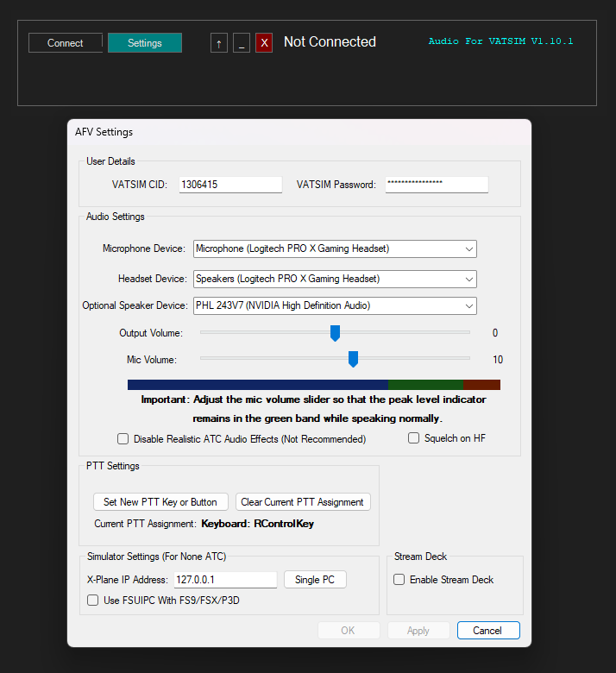Click Set New PTT Key or Button
Screen dimensions: 616x673
pyautogui.click(x=160, y=502)
